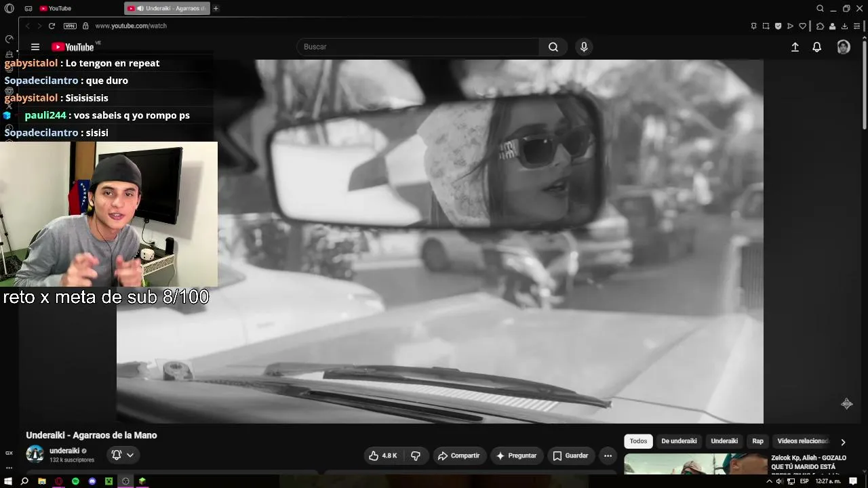The height and width of the screenshot is (488, 868).
Task: Open the browser profile icon
Action: 832,26
